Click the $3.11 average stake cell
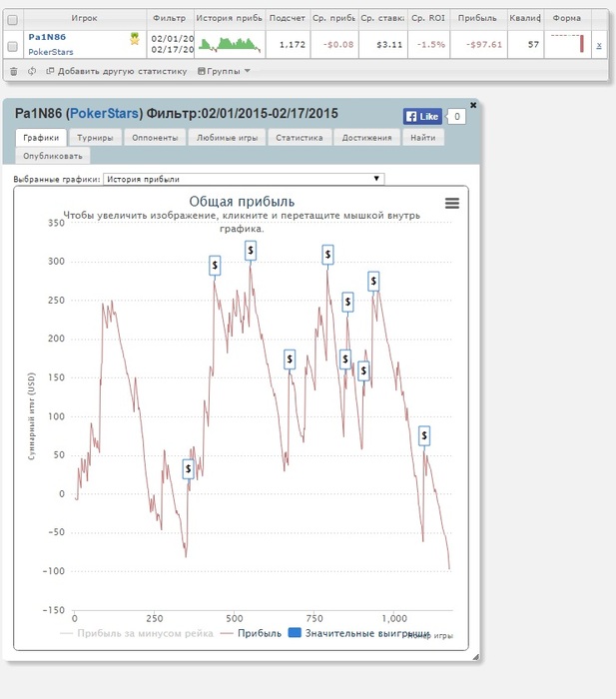Viewport: 616px width, 699px height. [383, 45]
